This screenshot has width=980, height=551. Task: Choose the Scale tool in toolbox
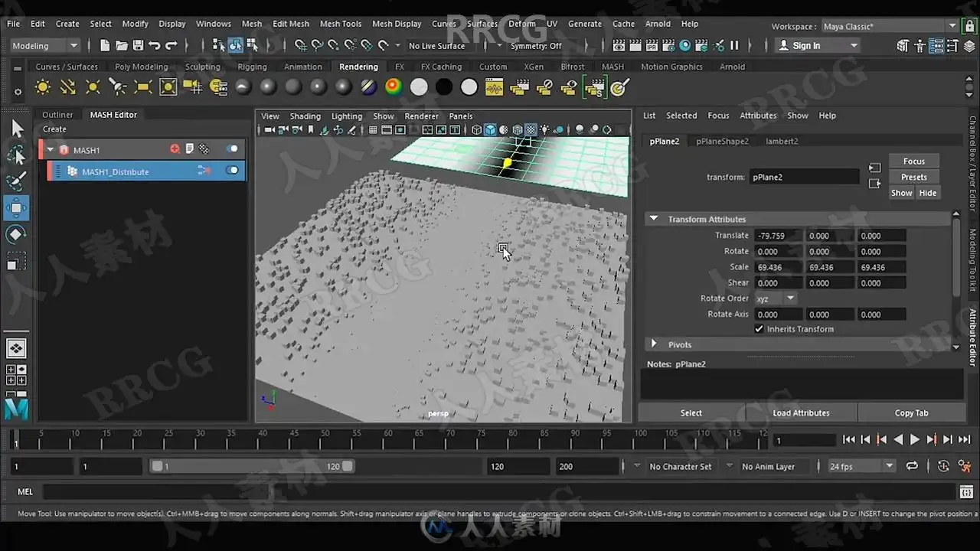point(16,261)
